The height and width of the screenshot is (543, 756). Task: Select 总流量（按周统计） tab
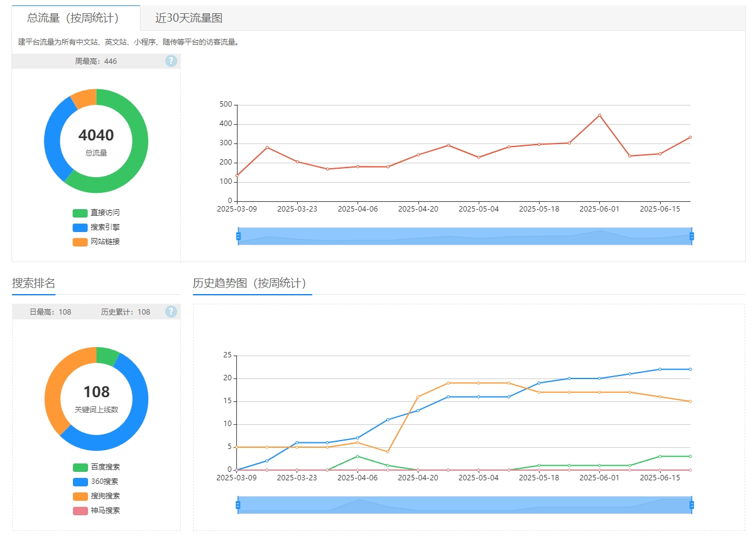click(x=73, y=18)
